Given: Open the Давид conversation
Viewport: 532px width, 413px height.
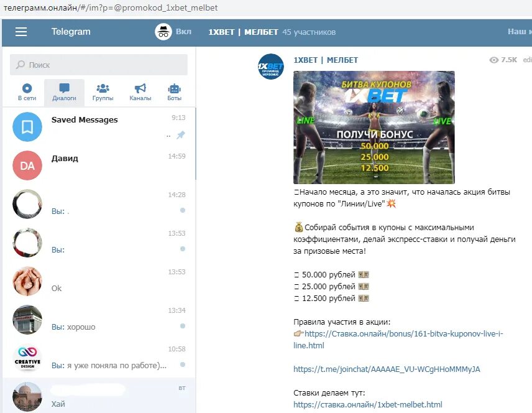Looking at the screenshot, I should 99,165.
